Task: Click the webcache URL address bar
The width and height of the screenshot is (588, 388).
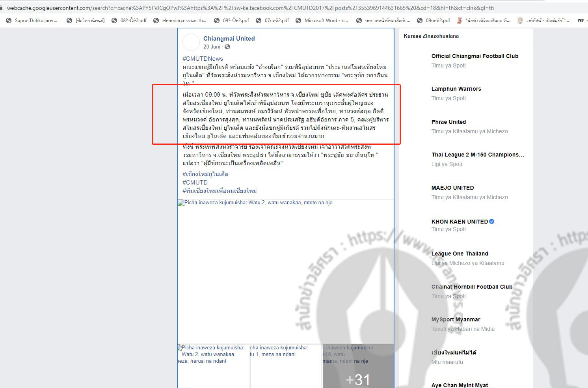Action: click(250, 8)
